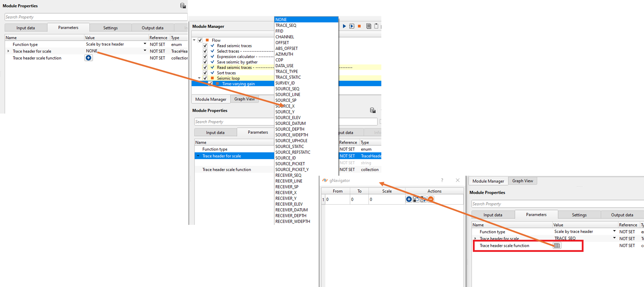The image size is (644, 287).
Task: Click the blue status checkmark beside Save seismic by gather
Action: coord(212,62)
